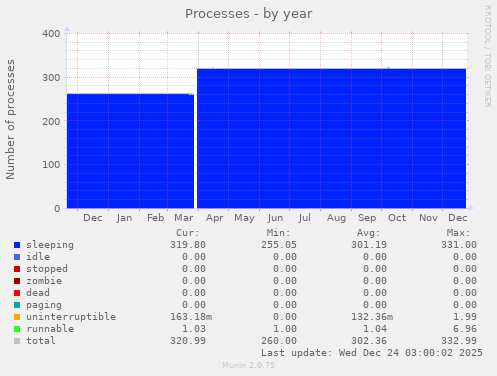This screenshot has width=497, height=376.
Task: Select the 'stopped' legend label
Action: [x=47, y=269]
